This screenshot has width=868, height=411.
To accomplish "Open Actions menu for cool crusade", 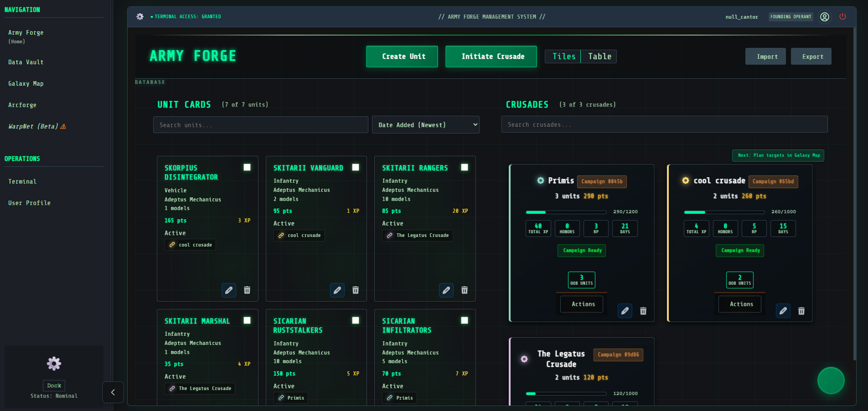I will [x=740, y=304].
